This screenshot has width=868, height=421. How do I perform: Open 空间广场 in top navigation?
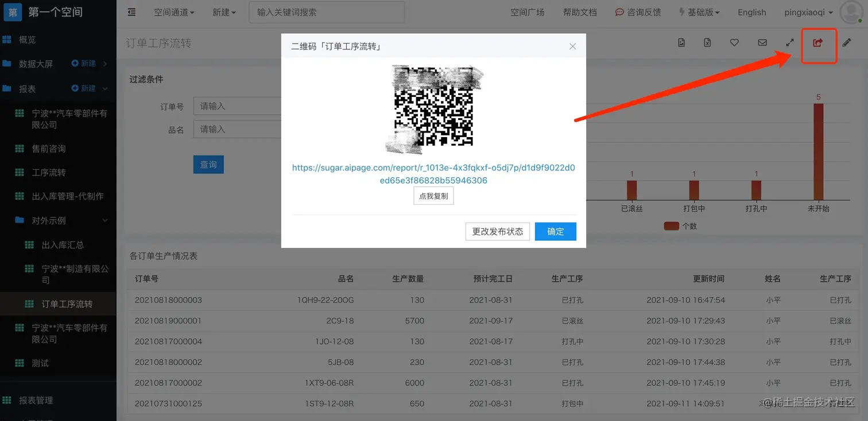click(x=528, y=12)
